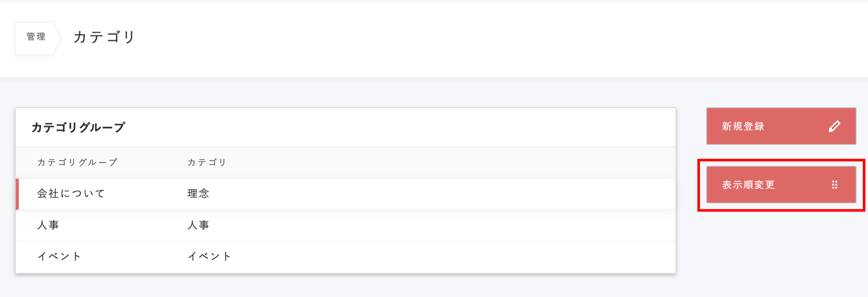Click the pencil icon on 新規登録
Image resolution: width=868 pixels, height=297 pixels.
(834, 126)
